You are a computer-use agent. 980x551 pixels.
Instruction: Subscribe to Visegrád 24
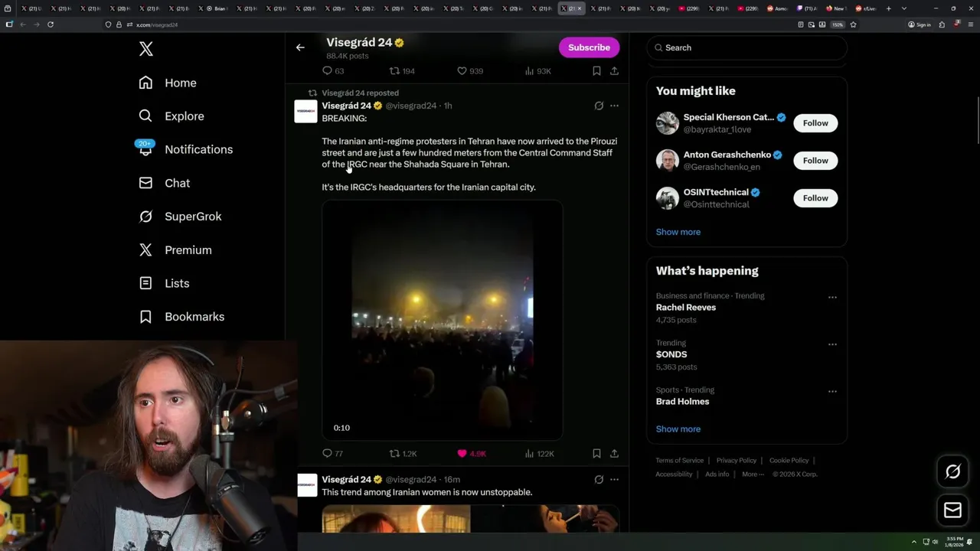pos(589,47)
